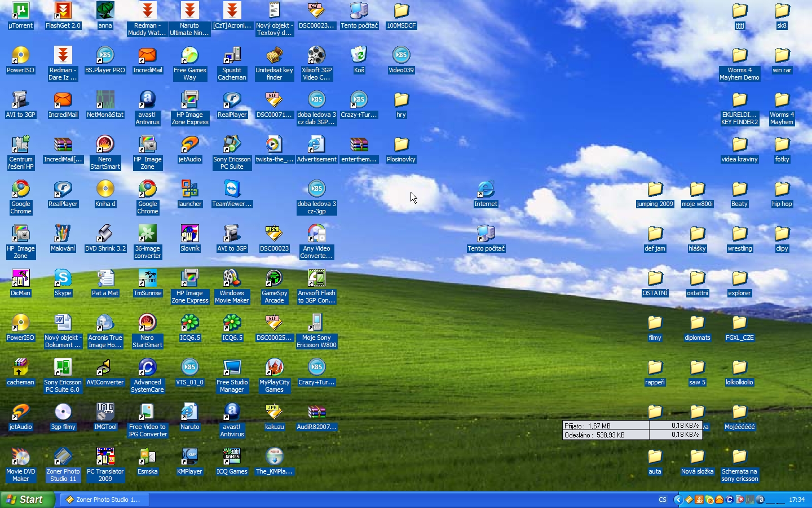The height and width of the screenshot is (508, 812).
Task: Open Windows Movie Maker shortcut
Action: point(232,287)
